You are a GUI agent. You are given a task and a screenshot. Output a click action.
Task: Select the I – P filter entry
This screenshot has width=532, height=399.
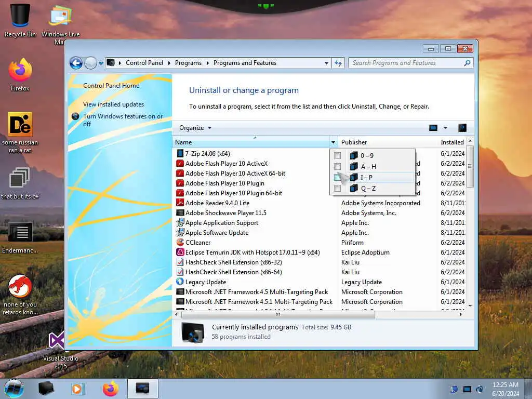coord(372,178)
